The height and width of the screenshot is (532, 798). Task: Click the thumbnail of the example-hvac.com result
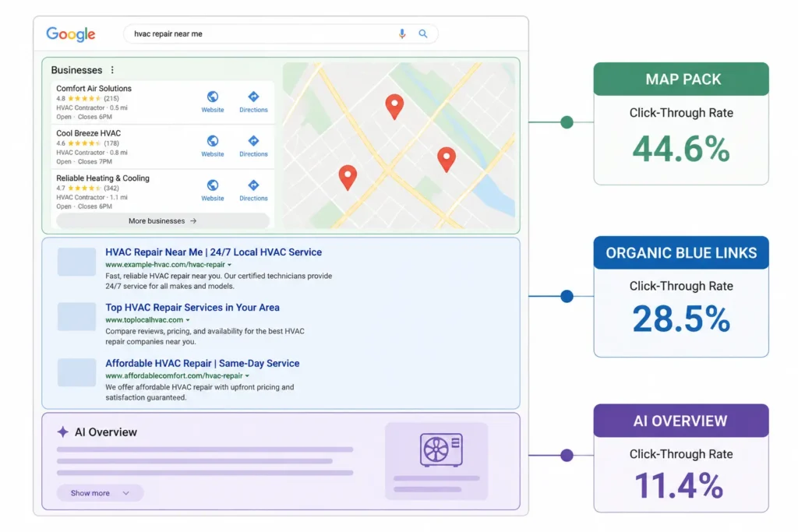coord(76,262)
